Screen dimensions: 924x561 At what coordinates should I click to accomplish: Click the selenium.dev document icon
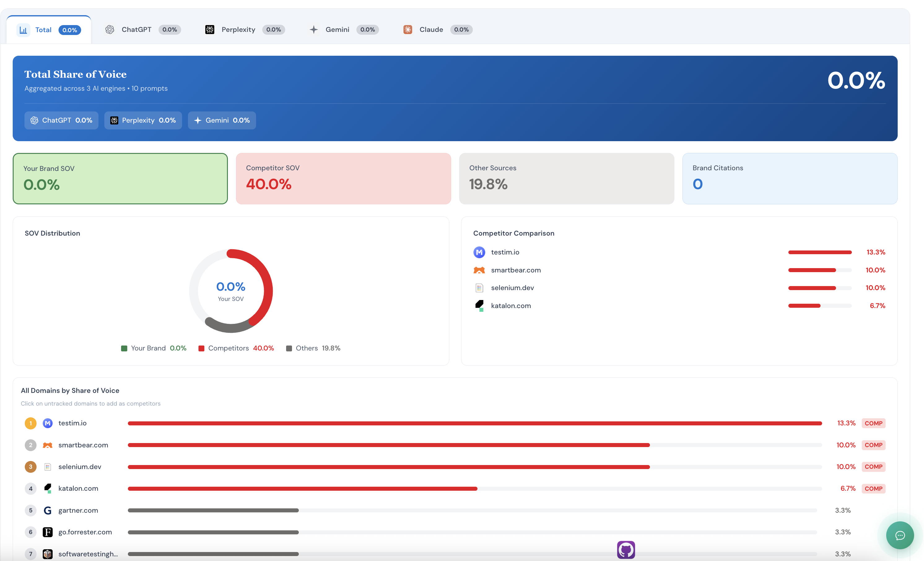[x=479, y=288]
